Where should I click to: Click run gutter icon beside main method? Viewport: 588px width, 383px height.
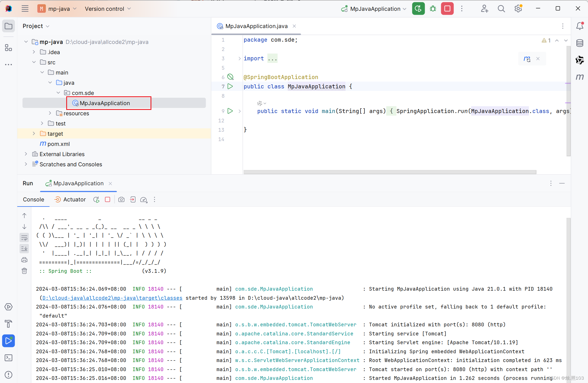tap(230, 111)
